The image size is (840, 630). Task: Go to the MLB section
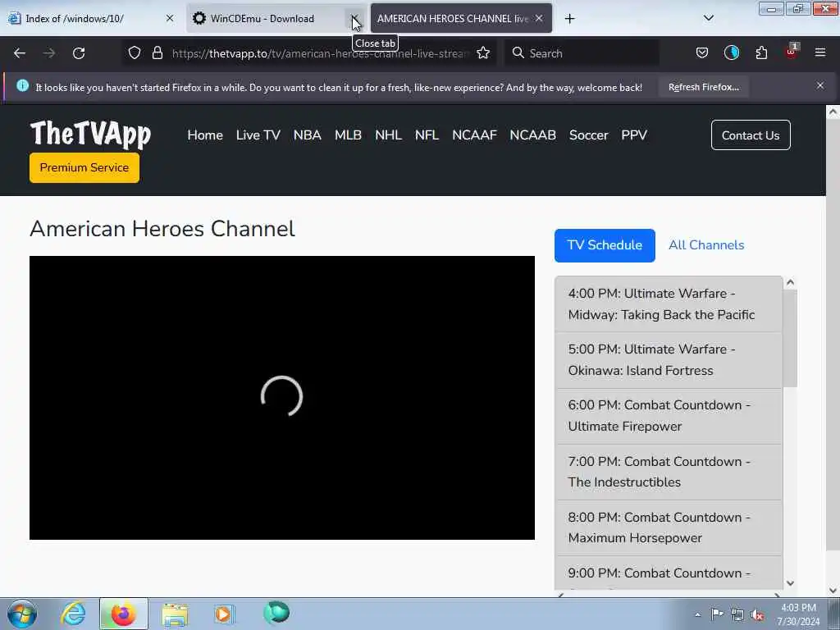pos(348,135)
